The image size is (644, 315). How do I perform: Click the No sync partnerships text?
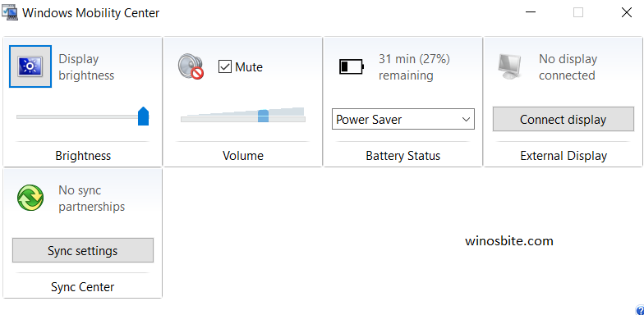92,199
